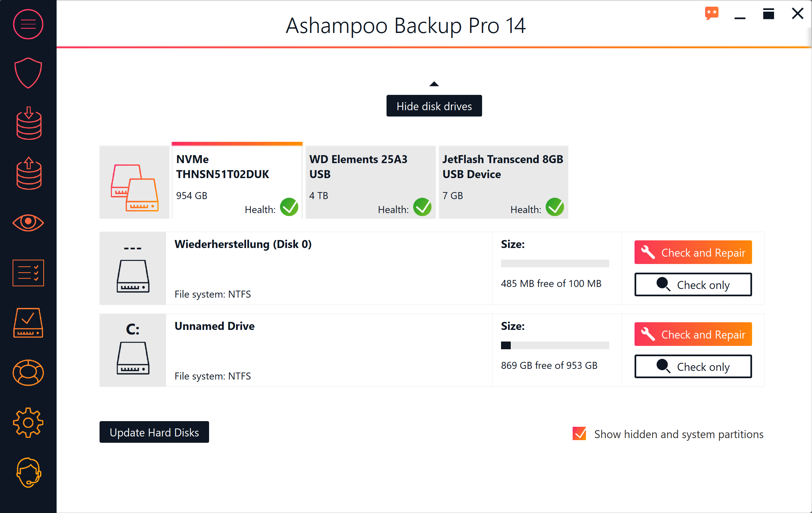Select the WD Elements 25A3 USB drive
The image size is (812, 513).
(x=367, y=180)
